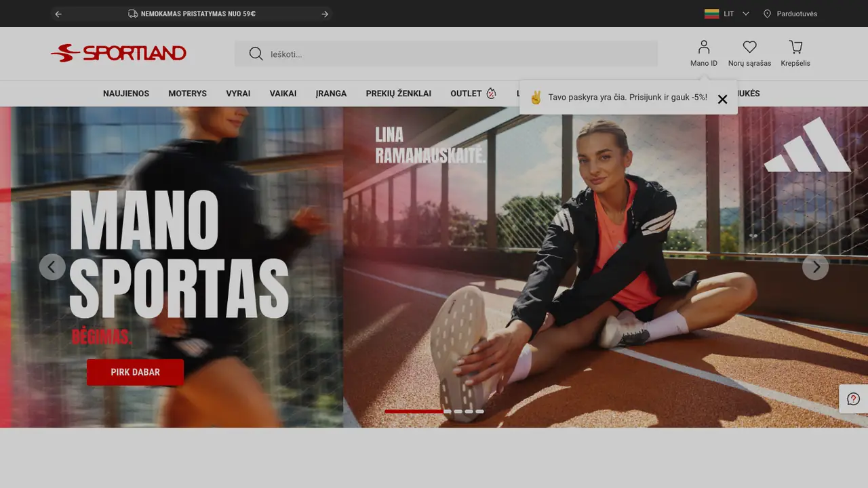This screenshot has height=488, width=868.
Task: Click the Pirk dabar button
Action: pyautogui.click(x=136, y=372)
